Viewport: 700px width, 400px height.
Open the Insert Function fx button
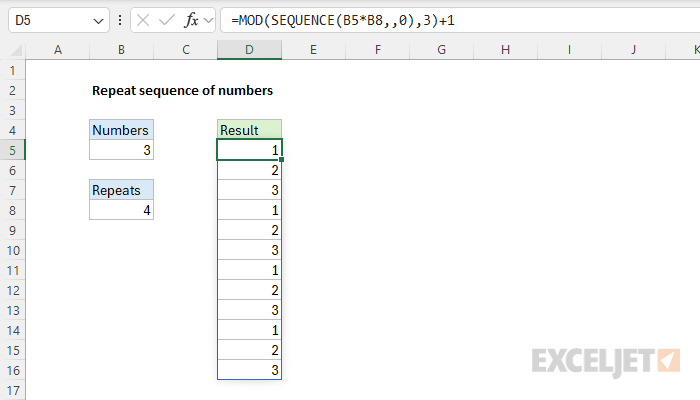tap(191, 20)
